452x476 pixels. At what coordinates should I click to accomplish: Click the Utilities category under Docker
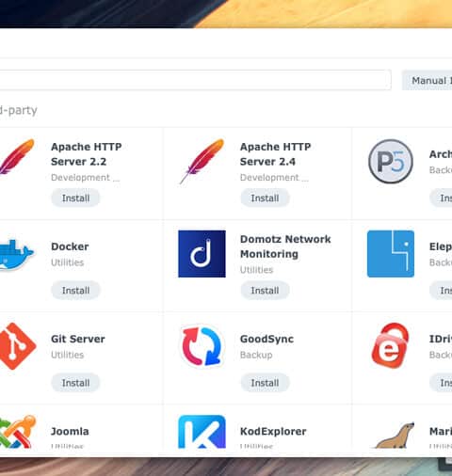tap(67, 262)
